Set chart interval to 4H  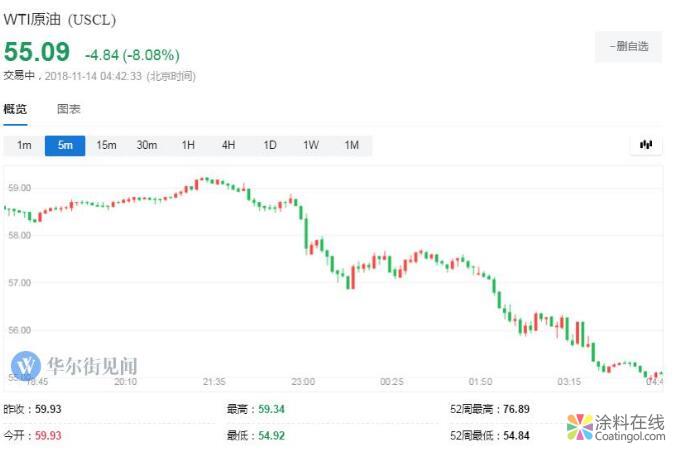click(x=228, y=146)
